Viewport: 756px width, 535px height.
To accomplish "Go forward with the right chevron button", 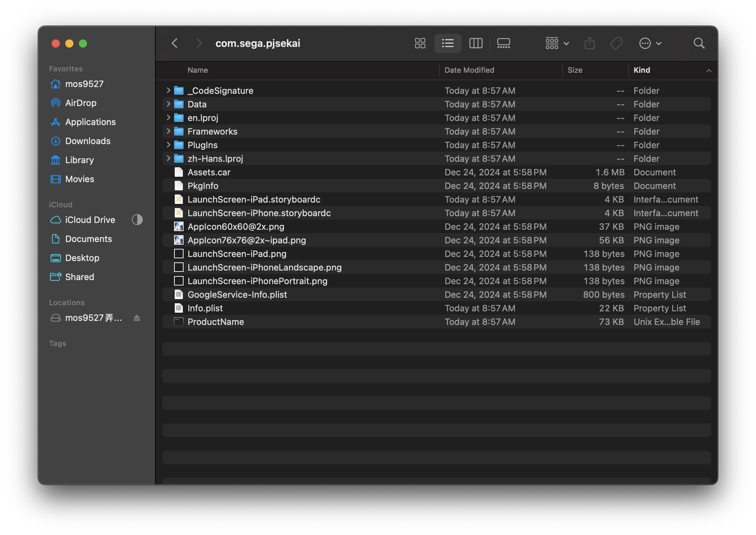I will point(199,43).
